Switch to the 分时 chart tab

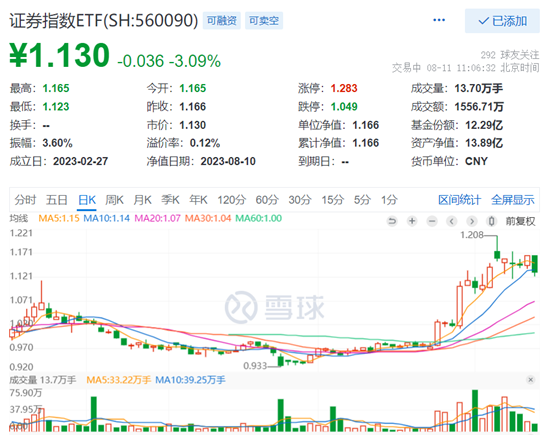click(25, 200)
